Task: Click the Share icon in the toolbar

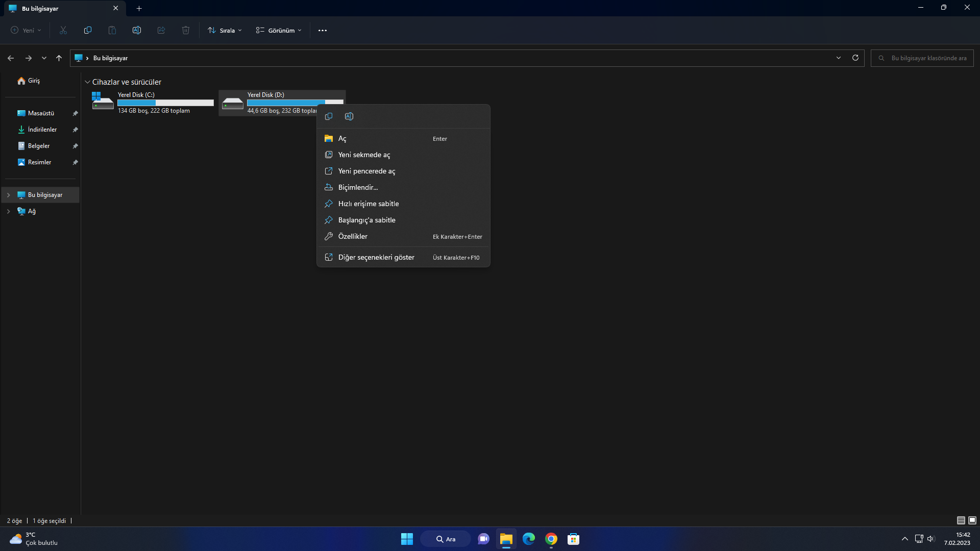Action: tap(161, 30)
